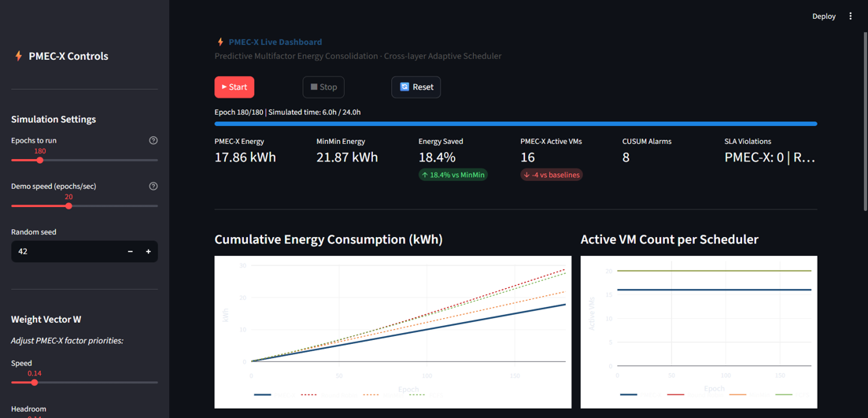Click the Start simulation button
Image resolution: width=868 pixels, height=418 pixels.
pos(235,87)
